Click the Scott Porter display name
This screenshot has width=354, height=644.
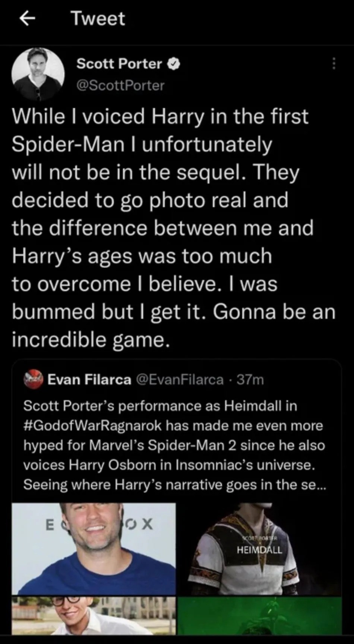[x=119, y=64]
